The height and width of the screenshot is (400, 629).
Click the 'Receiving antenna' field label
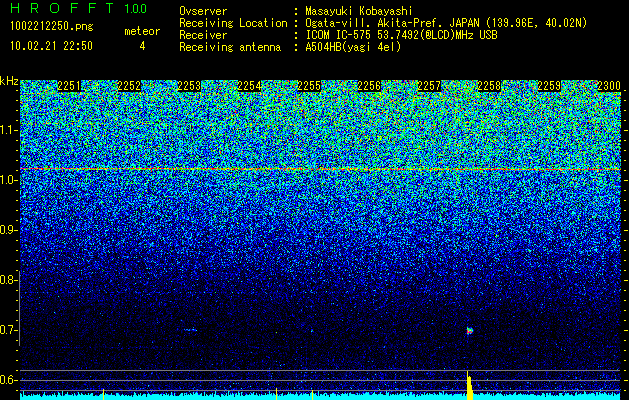point(230,47)
